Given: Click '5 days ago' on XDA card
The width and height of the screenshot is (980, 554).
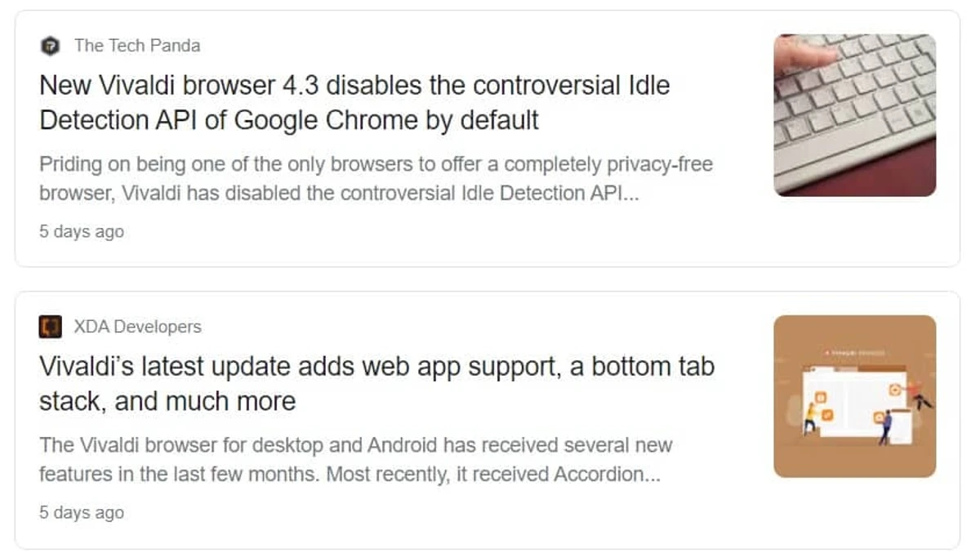Looking at the screenshot, I should (x=82, y=513).
